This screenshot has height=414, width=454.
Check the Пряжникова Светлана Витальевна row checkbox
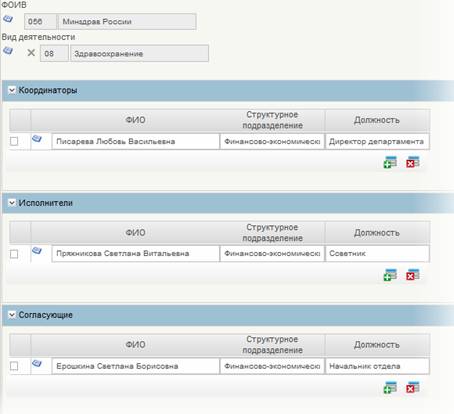click(x=14, y=254)
